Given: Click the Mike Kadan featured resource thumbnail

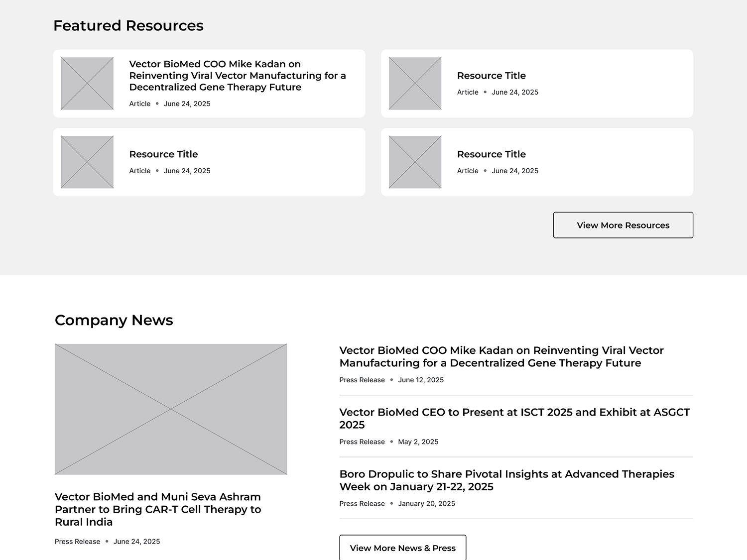Looking at the screenshot, I should 87,84.
